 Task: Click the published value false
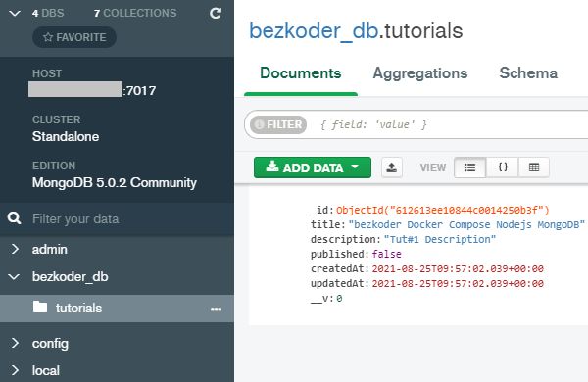click(x=387, y=254)
